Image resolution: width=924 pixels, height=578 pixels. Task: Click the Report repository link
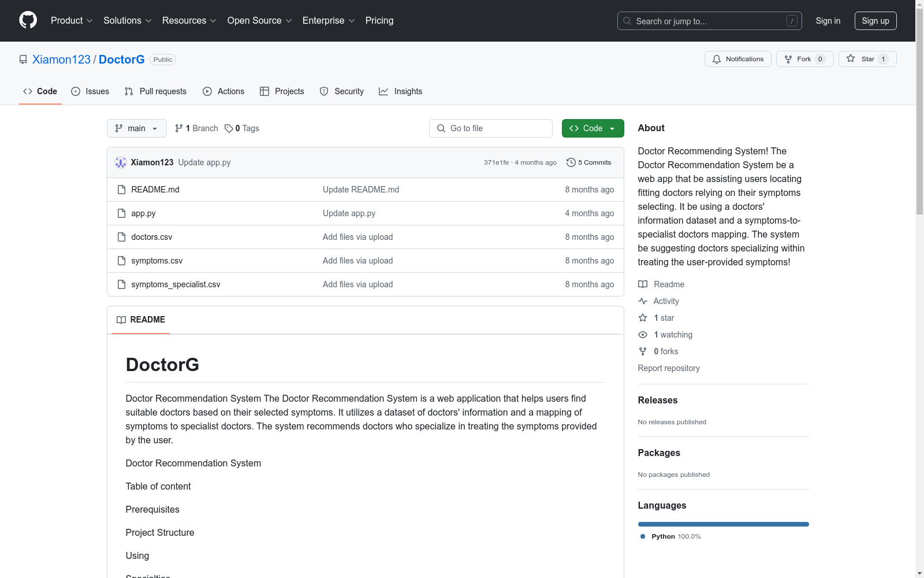[669, 368]
